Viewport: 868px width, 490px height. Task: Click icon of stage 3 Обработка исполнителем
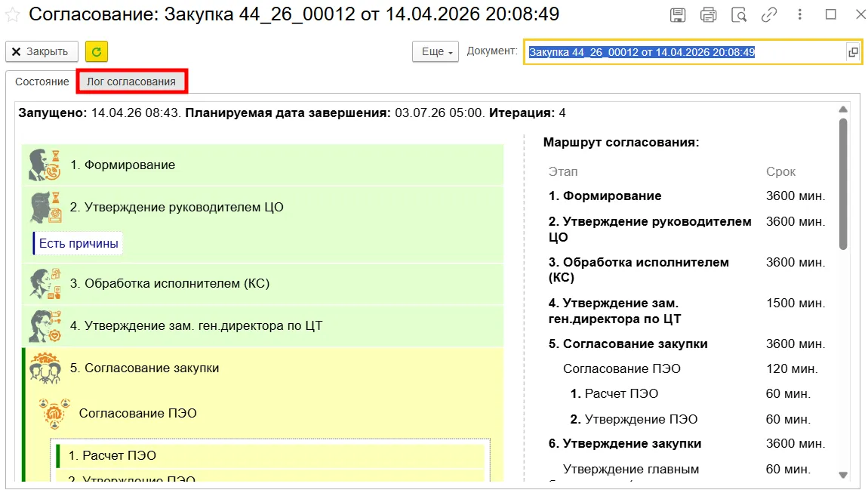coord(45,283)
